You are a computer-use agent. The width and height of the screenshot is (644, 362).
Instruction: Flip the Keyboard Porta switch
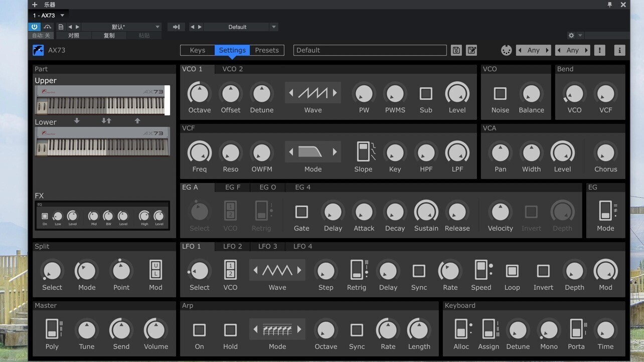(x=577, y=329)
